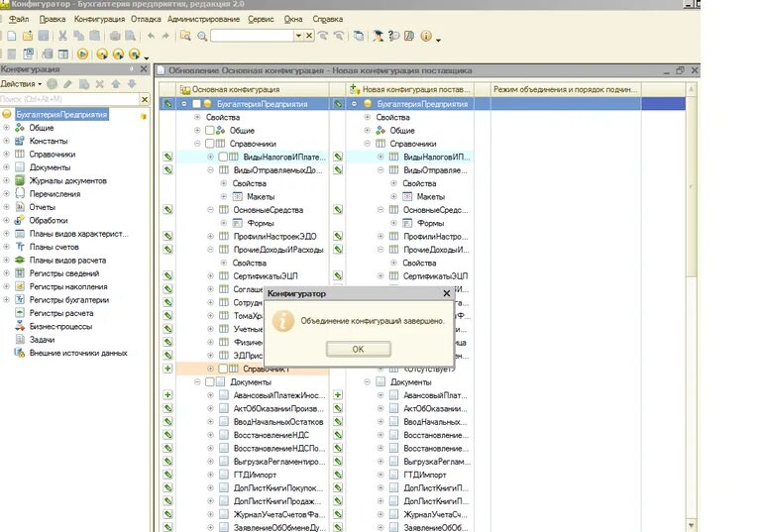Screen dimensions: 761x532
Task: Click into the toolbar search input field
Action: [253, 36]
